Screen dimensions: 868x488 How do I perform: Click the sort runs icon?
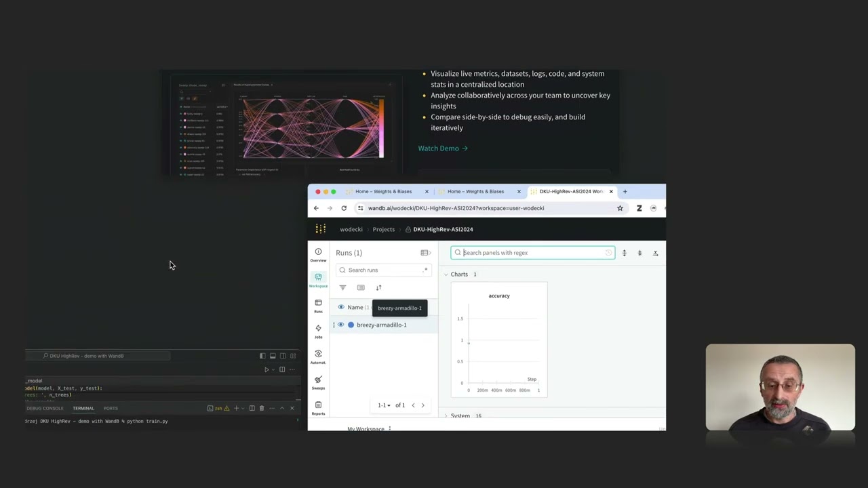click(x=378, y=287)
